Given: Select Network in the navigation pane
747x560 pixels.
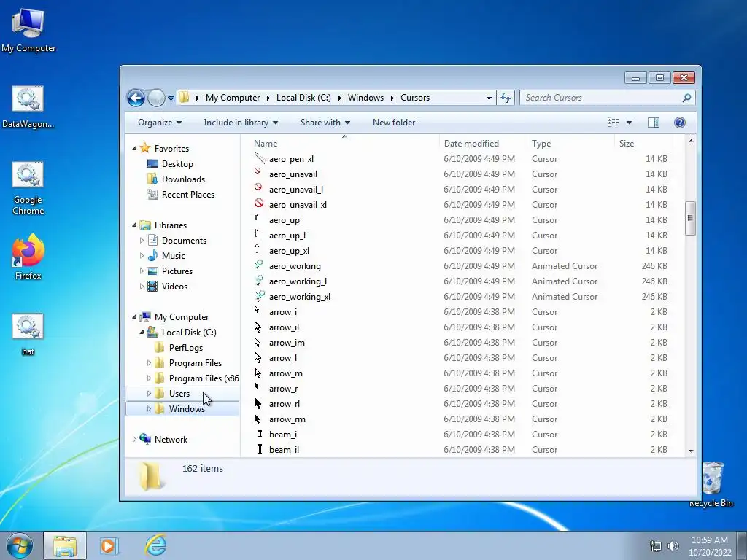Looking at the screenshot, I should click(x=171, y=440).
